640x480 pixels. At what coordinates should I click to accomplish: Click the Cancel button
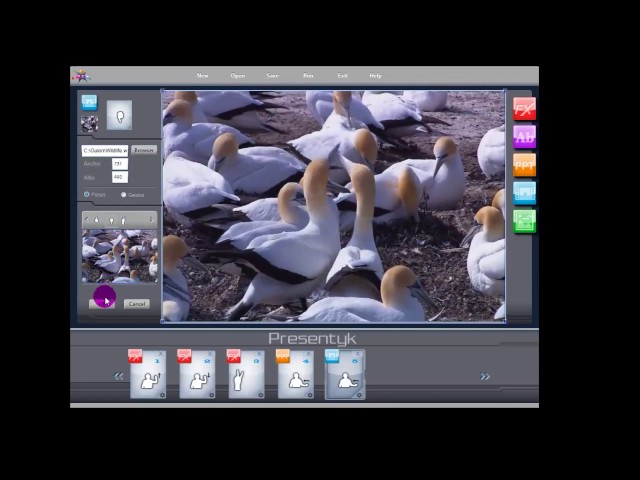[x=137, y=304]
